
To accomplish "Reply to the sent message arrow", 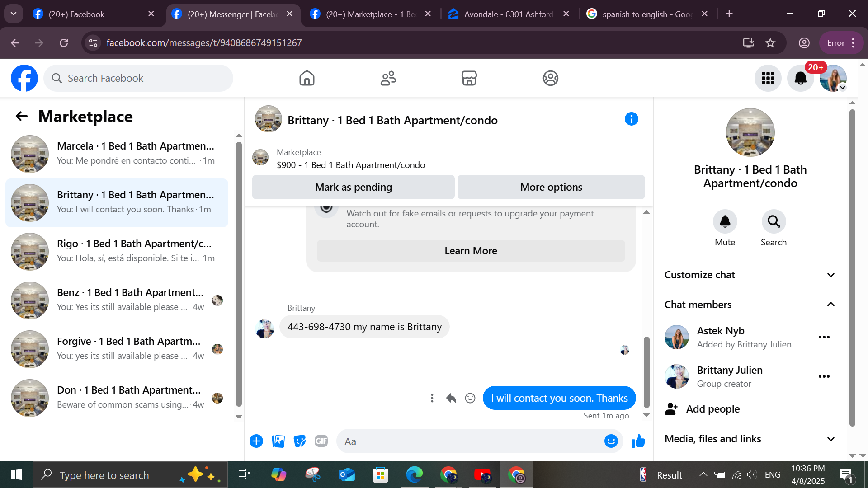I will click(451, 398).
